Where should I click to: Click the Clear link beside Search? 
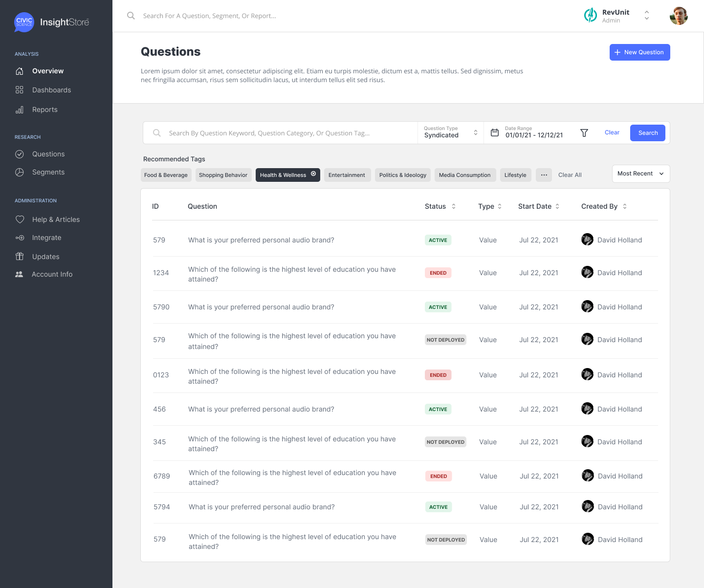pyautogui.click(x=612, y=132)
